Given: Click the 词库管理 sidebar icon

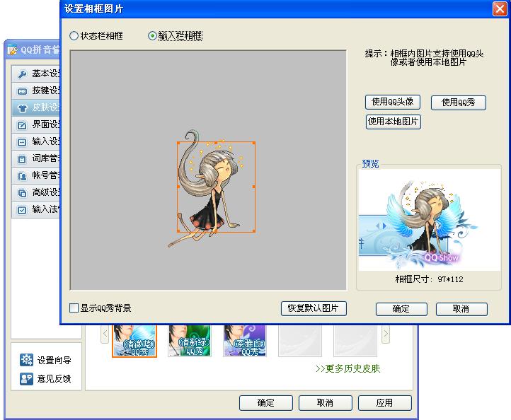Looking at the screenshot, I should coord(22,159).
